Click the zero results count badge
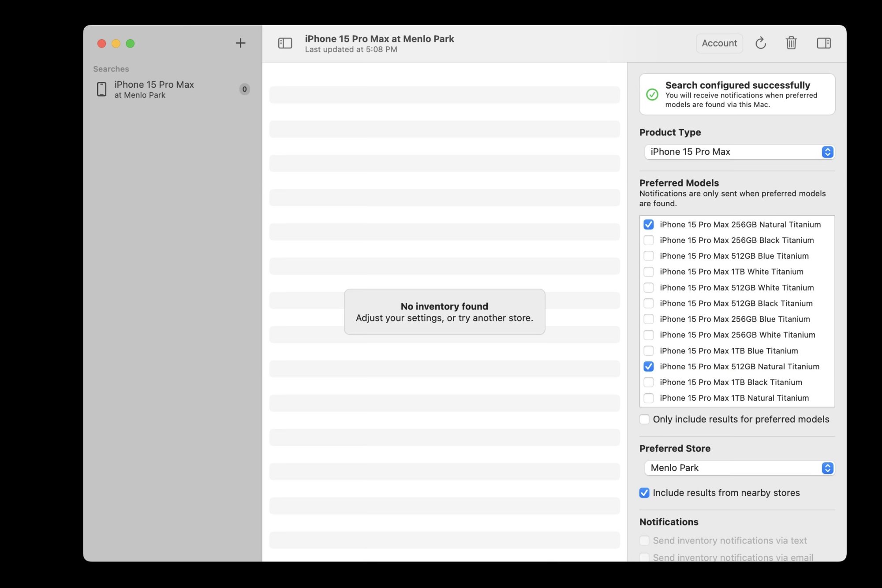 point(244,89)
